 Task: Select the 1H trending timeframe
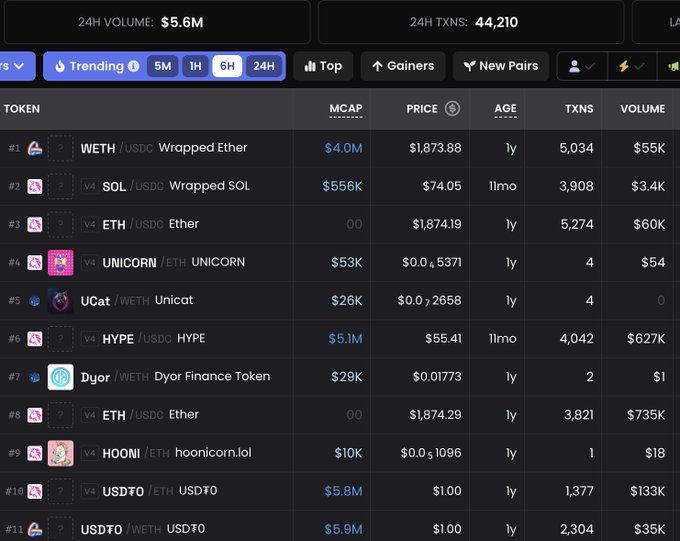coord(195,66)
